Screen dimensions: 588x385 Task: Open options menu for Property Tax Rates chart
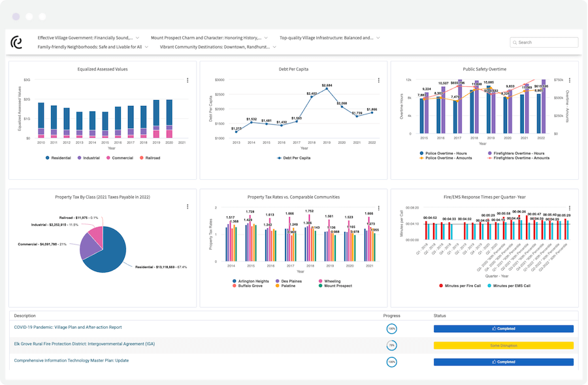(379, 206)
